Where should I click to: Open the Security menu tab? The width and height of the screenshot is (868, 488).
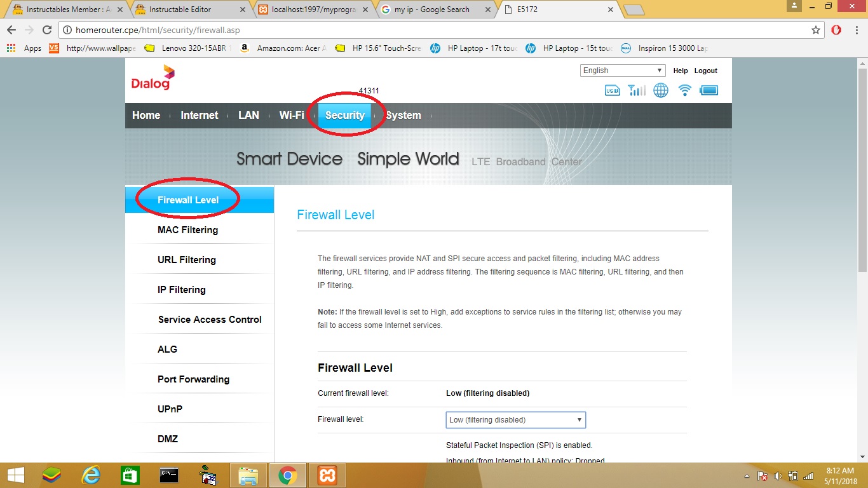(x=345, y=116)
